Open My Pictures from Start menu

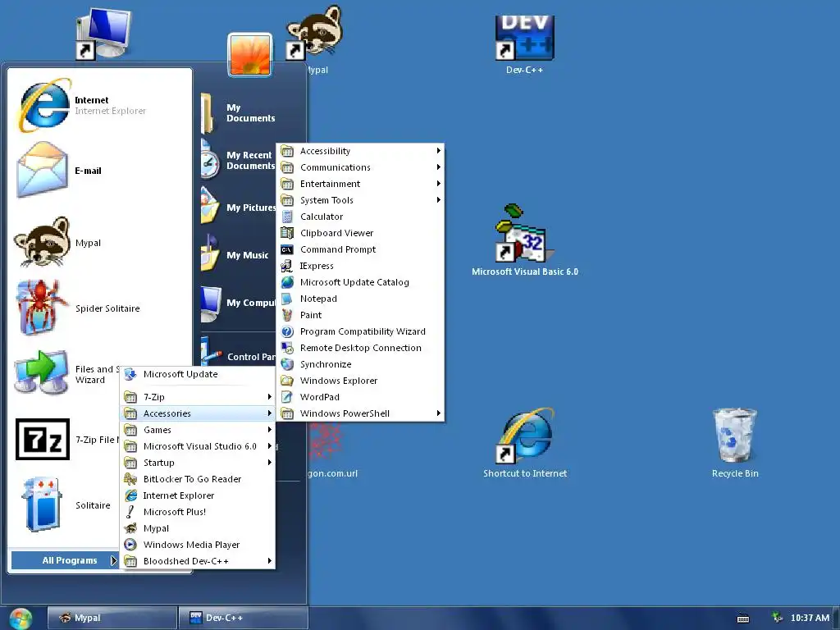coord(239,208)
